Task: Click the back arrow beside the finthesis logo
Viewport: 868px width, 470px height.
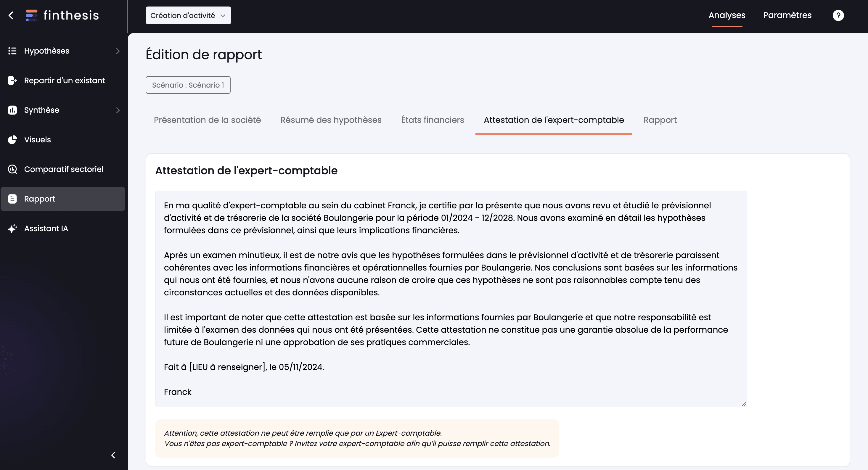Action: coord(11,15)
